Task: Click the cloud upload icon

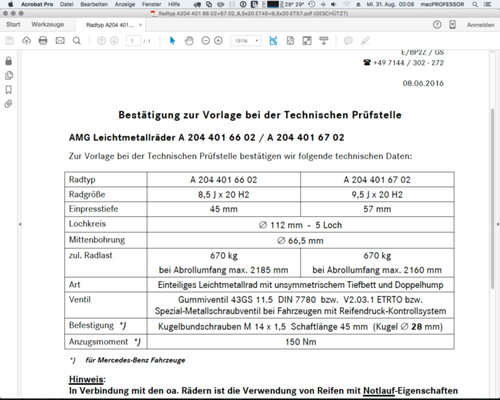Action: pos(26,41)
